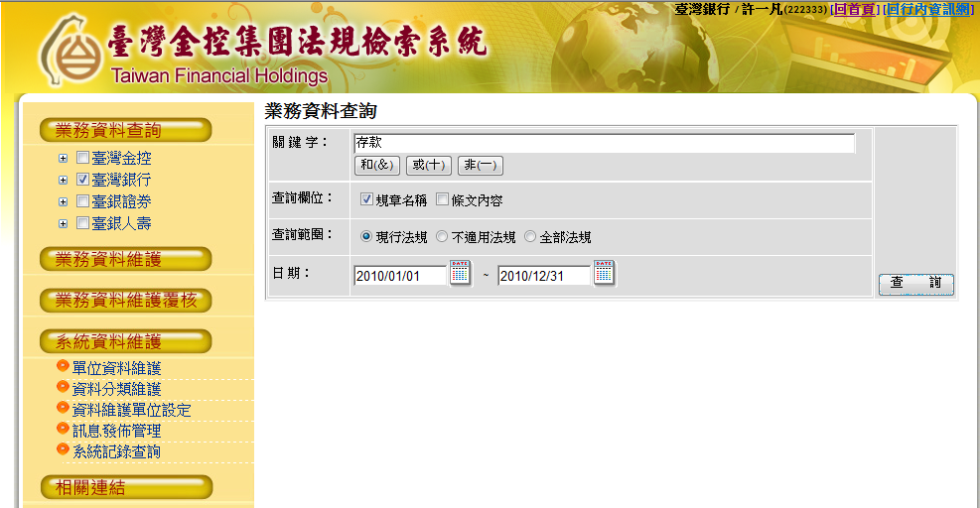
Task: Open the 相關連結 menu section
Action: [x=126, y=487]
